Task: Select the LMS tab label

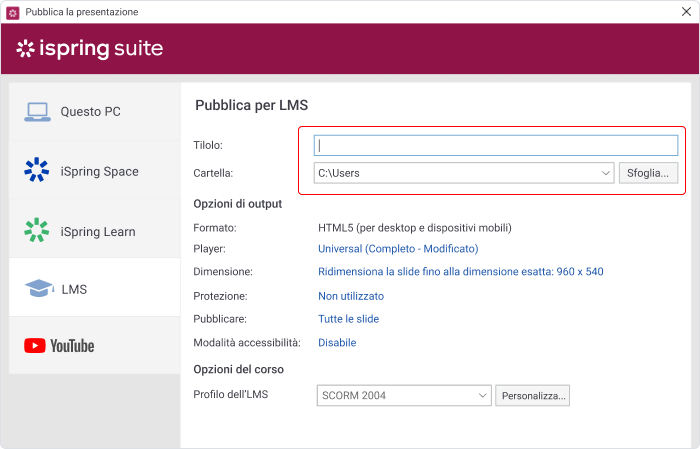Action: tap(74, 289)
